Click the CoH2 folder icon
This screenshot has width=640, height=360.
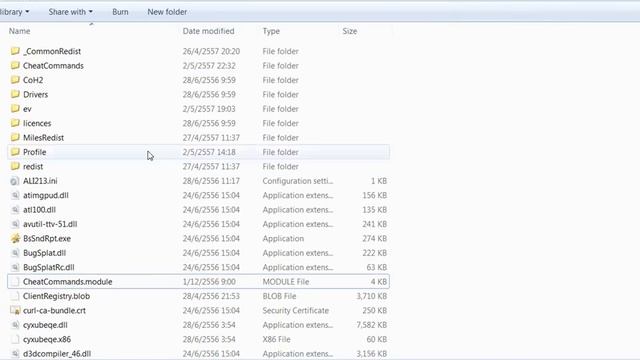pyautogui.click(x=15, y=80)
